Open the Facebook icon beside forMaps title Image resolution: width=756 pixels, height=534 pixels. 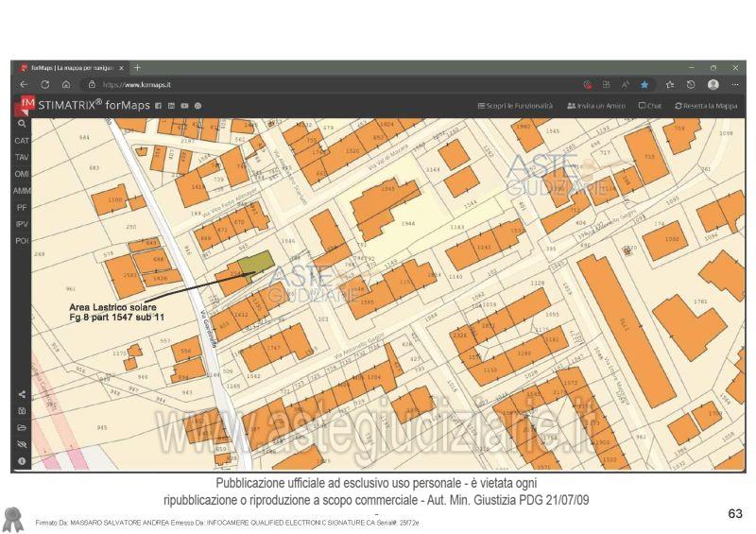159,106
